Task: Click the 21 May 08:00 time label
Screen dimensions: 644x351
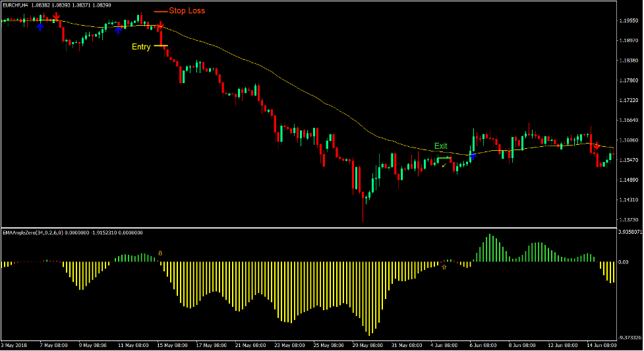Action: [x=250, y=345]
